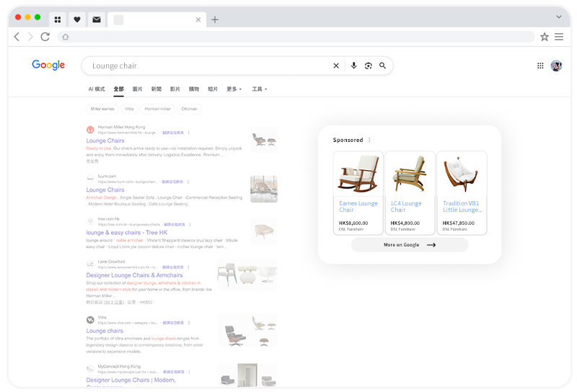Image resolution: width=577 pixels, height=392 pixels.
Task: Reload the page with the refresh icon
Action: [x=45, y=37]
